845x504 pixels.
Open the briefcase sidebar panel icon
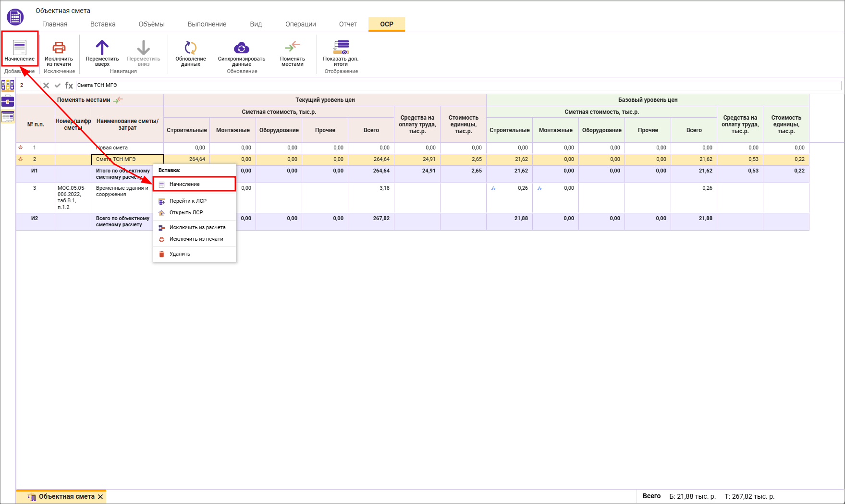click(8, 101)
